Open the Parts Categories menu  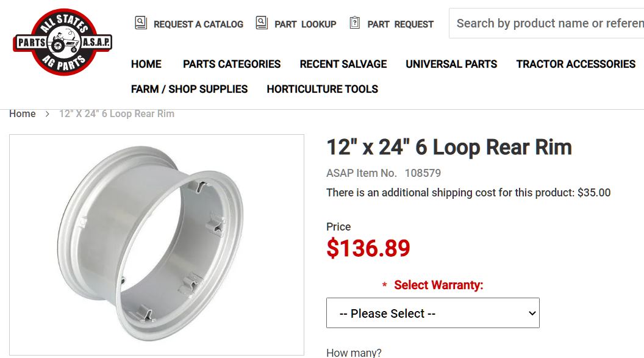coord(232,64)
